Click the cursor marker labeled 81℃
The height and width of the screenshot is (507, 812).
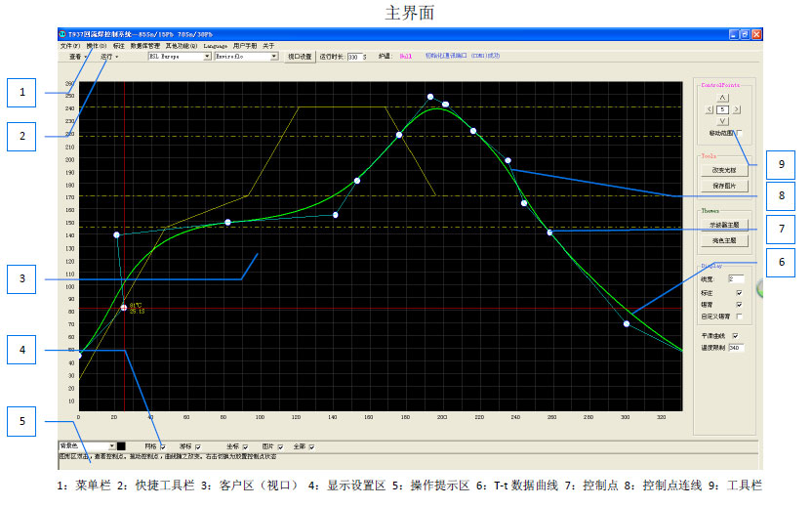click(124, 308)
